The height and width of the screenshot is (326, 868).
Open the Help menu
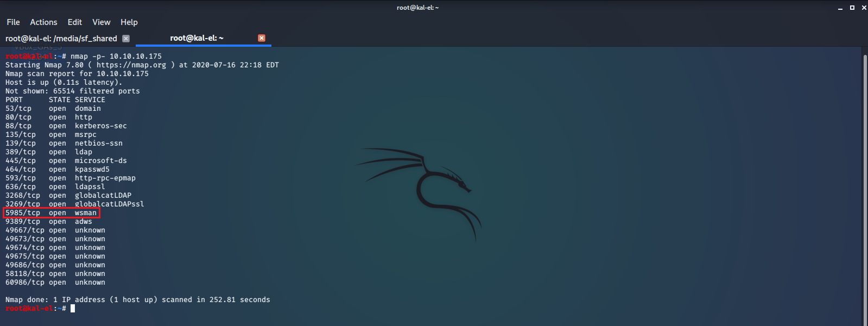129,22
